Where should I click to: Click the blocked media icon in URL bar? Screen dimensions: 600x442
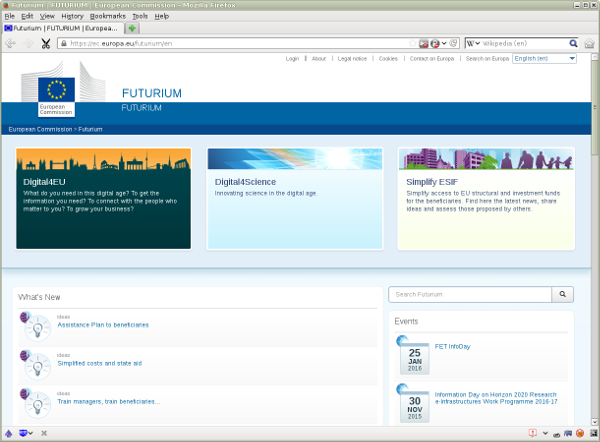point(423,44)
